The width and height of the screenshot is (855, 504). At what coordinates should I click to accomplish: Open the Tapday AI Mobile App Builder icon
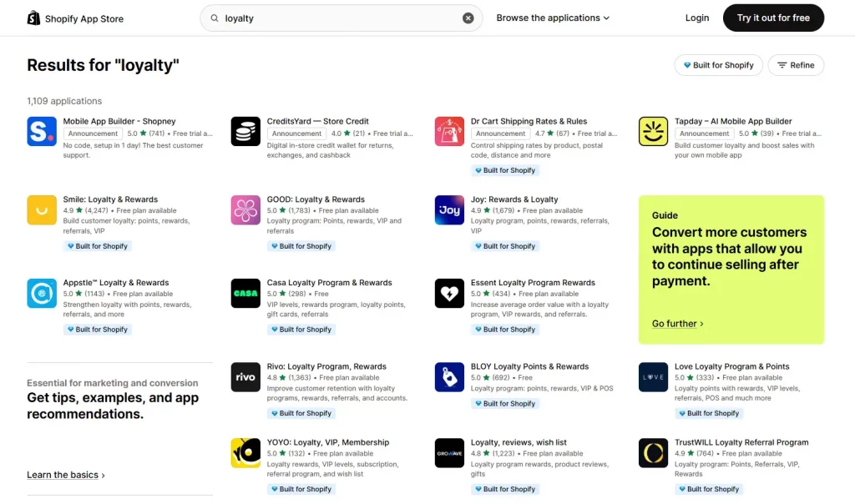point(653,131)
